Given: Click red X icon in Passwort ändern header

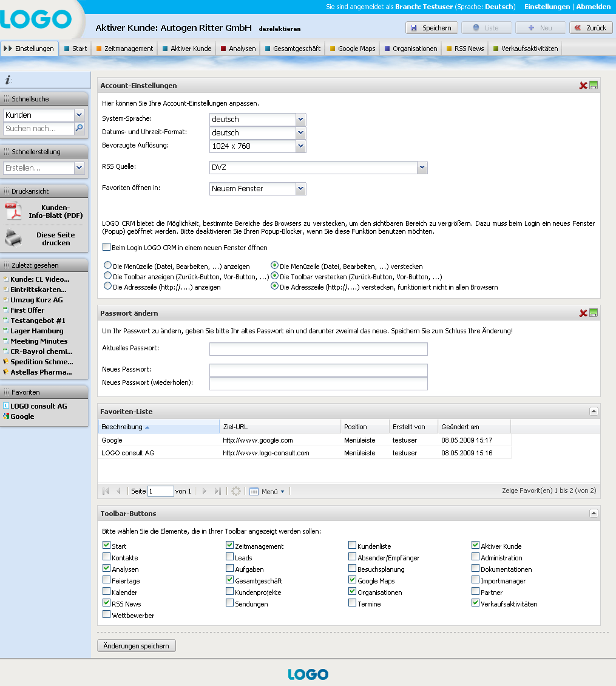Looking at the screenshot, I should point(583,313).
